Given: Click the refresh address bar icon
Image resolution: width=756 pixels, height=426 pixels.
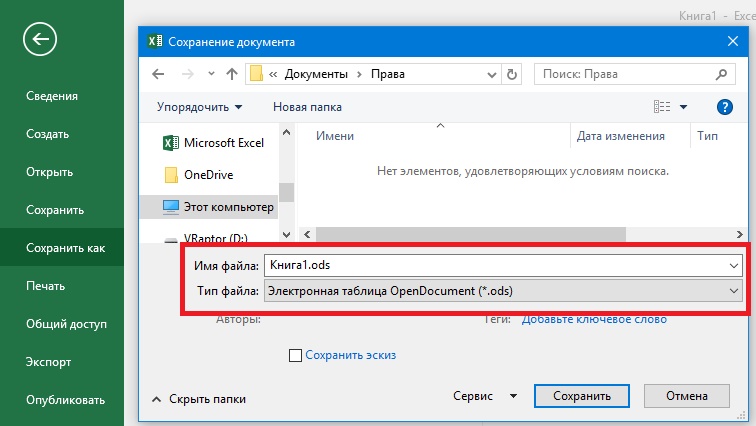Looking at the screenshot, I should pyautogui.click(x=513, y=74).
